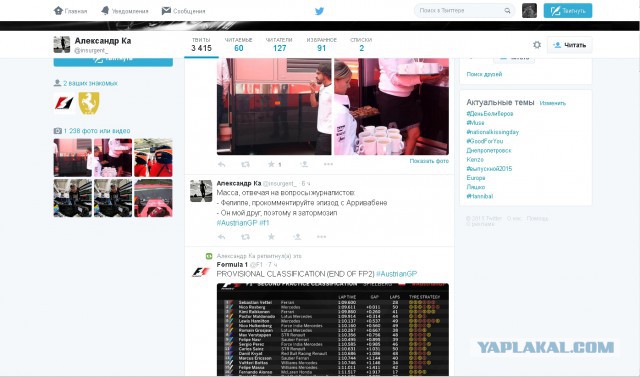Screen dimensions: 640x377
Task: Open trend Kenzo
Action: (475, 160)
